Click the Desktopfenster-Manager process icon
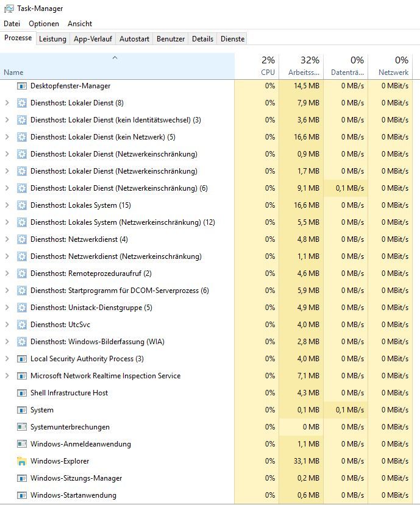The height and width of the screenshot is (505, 420). [21, 86]
